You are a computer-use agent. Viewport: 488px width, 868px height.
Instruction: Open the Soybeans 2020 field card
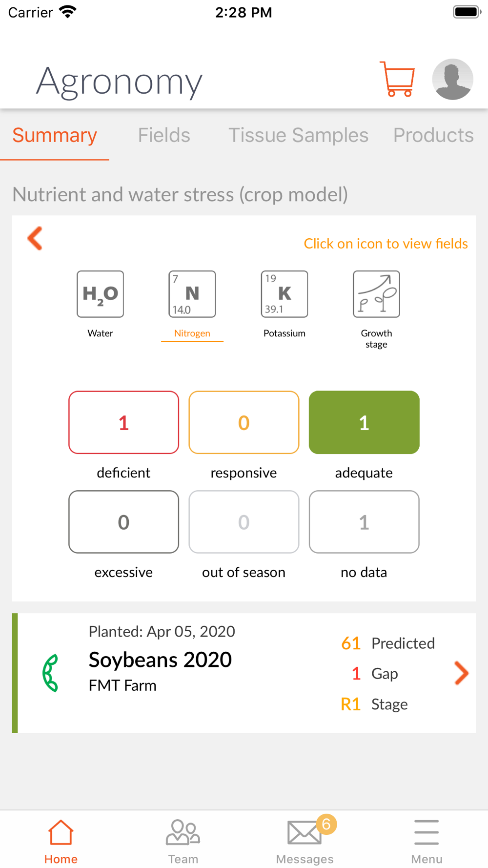tap(244, 673)
